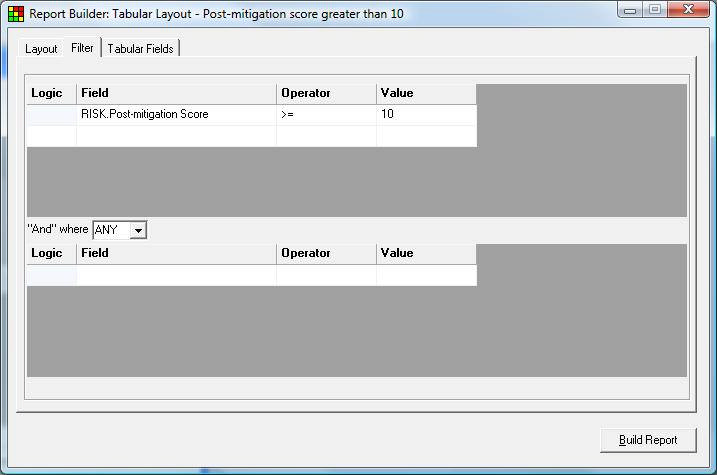This screenshot has height=475, width=717.
Task: Select RISK.Post-mitigation Score field cell
Action: coord(177,114)
